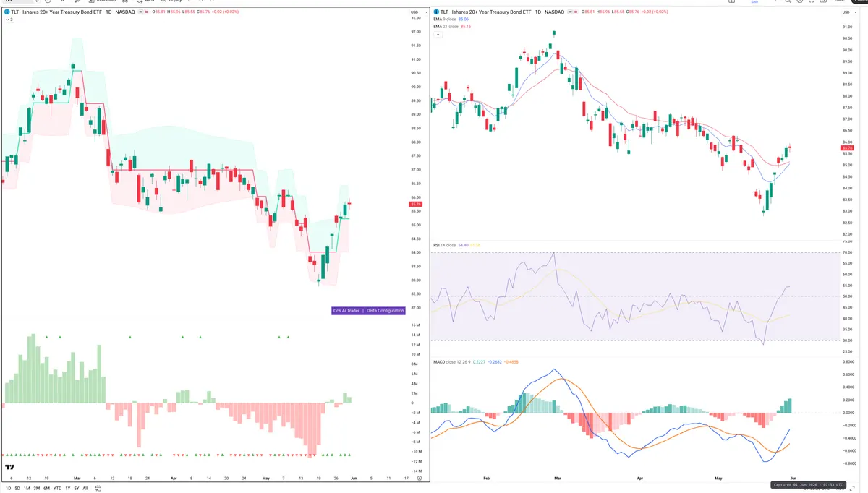Select the EMA 21 close legend
Viewport: 868px width, 493px height.
coord(446,27)
